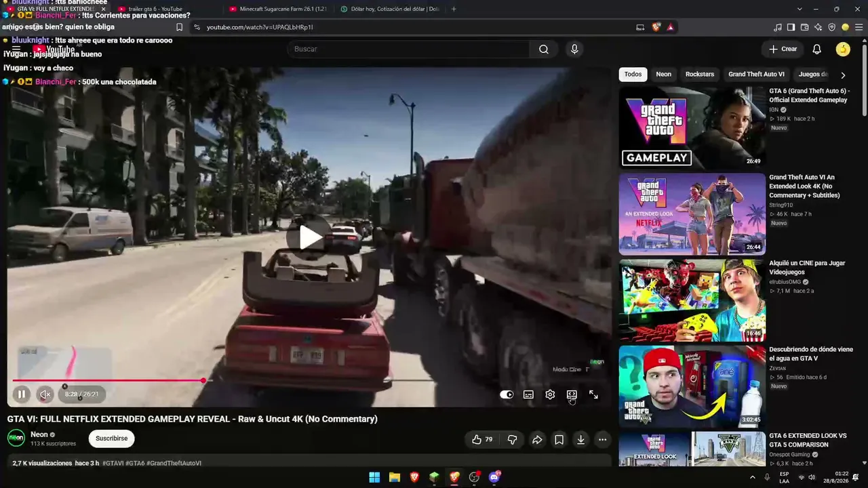Download the video with the download icon
Screen dimensions: 868x488
[x=580, y=439]
